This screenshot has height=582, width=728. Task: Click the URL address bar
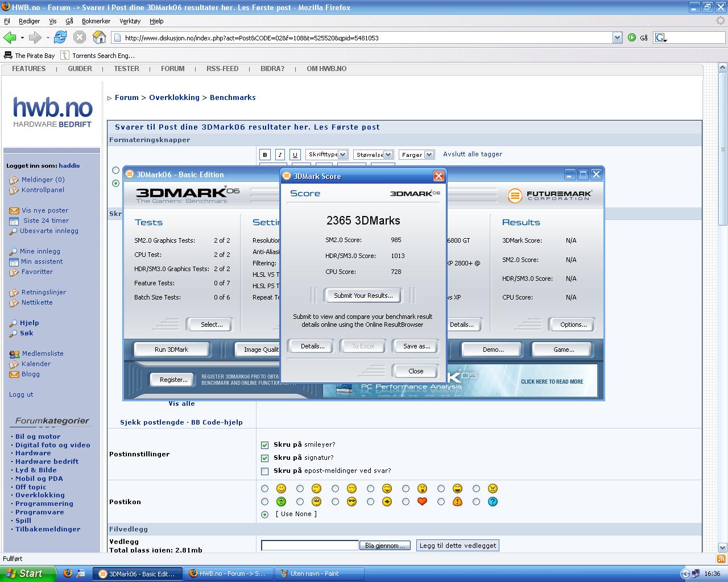pos(362,38)
